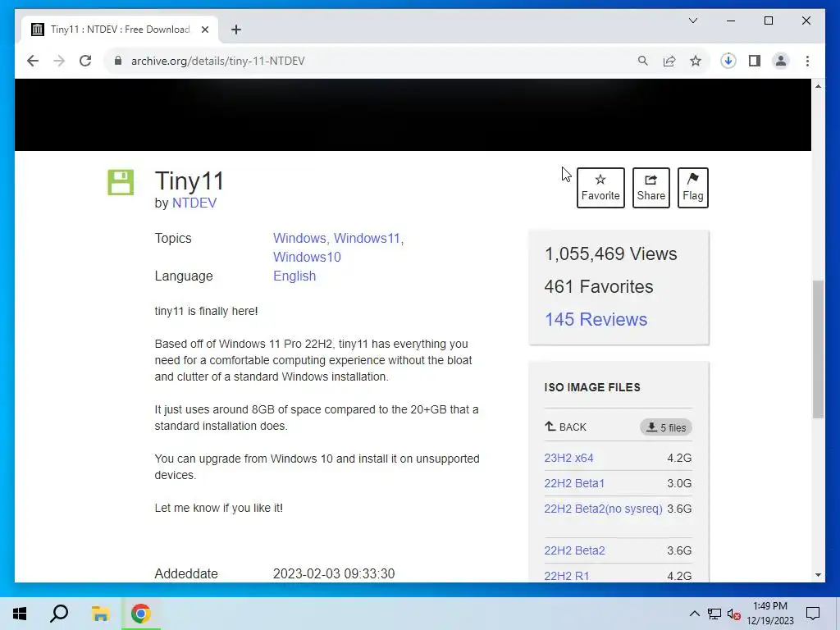Image resolution: width=840 pixels, height=630 pixels.
Task: Click the Tiny11 title heading
Action: [189, 181]
